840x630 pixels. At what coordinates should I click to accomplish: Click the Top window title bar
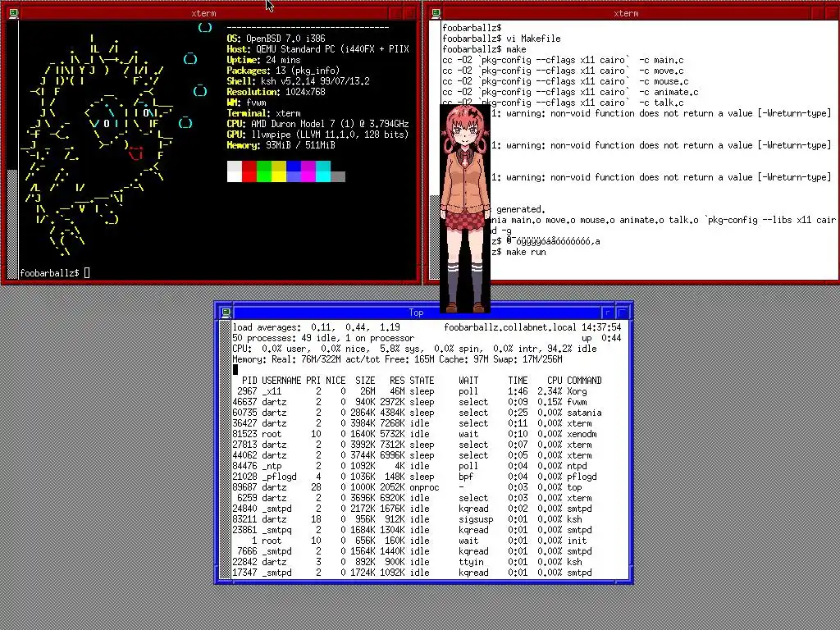coord(416,313)
